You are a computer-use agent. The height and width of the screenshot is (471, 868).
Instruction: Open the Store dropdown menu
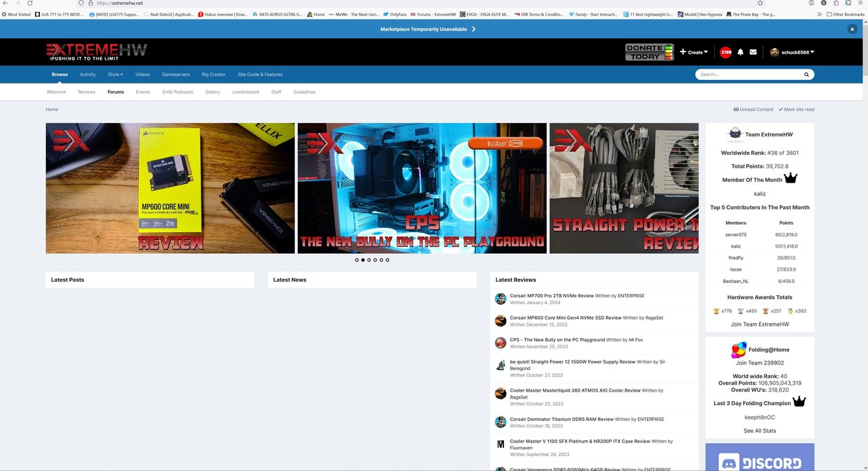tap(115, 74)
